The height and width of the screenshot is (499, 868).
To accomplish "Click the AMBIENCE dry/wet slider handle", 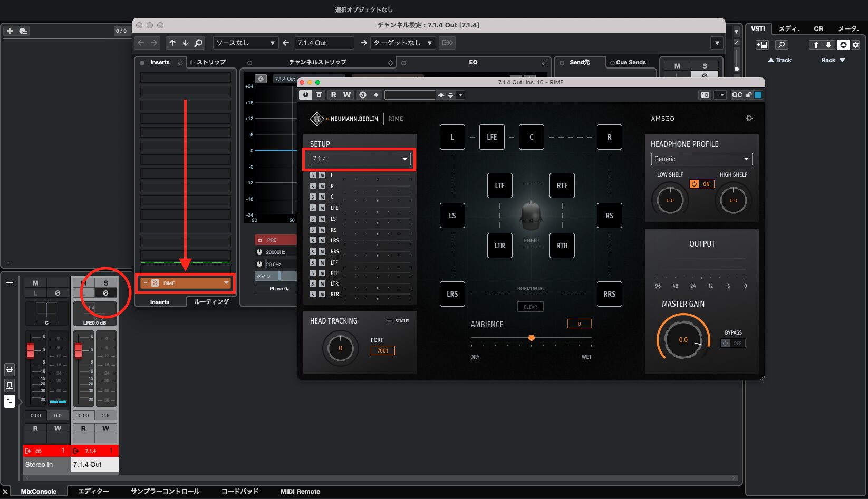I will [532, 338].
